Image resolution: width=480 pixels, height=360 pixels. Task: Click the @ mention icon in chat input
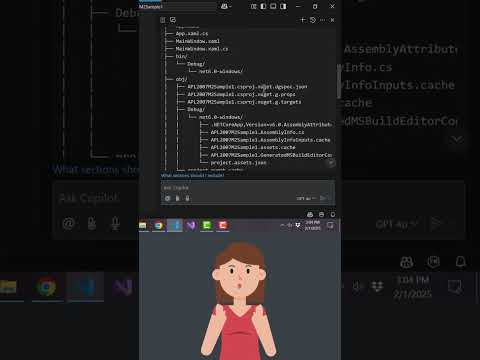click(168, 198)
